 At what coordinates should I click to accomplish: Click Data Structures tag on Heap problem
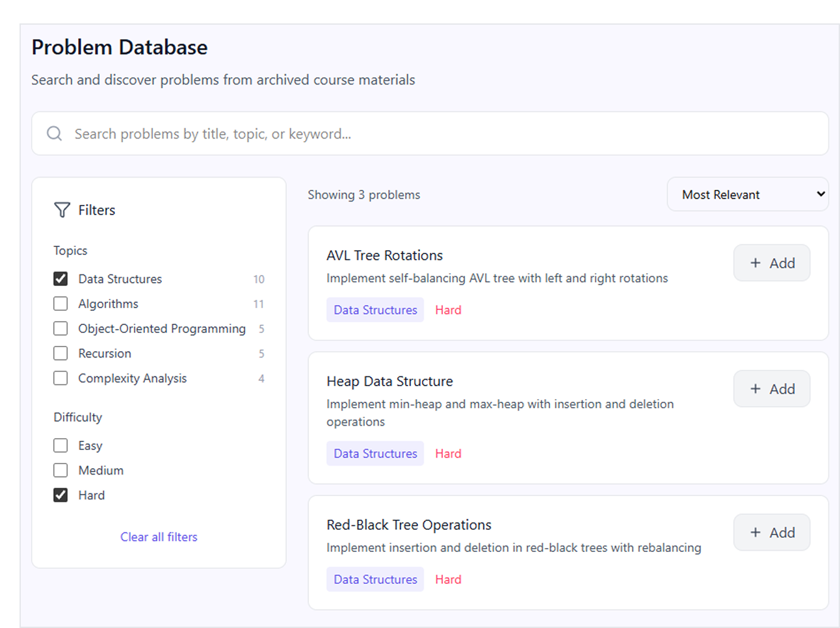375,454
